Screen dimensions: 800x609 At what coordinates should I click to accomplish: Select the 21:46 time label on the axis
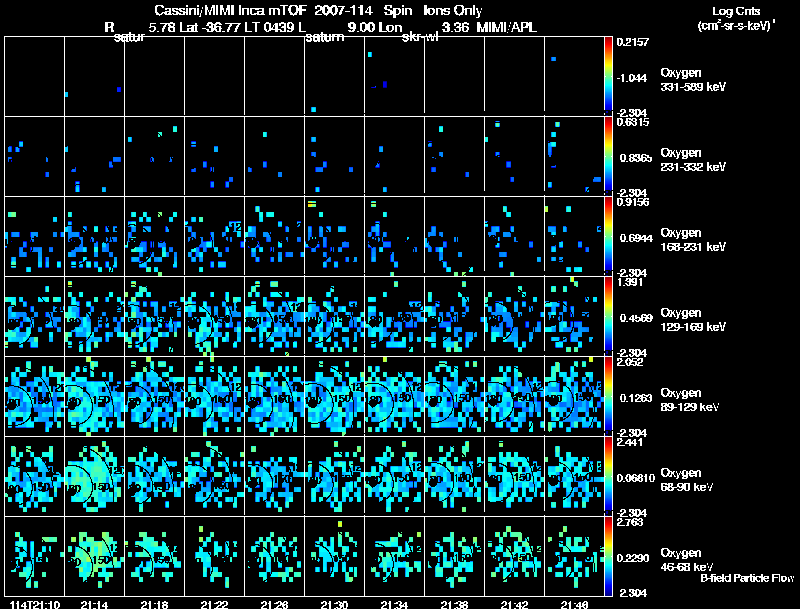click(574, 604)
